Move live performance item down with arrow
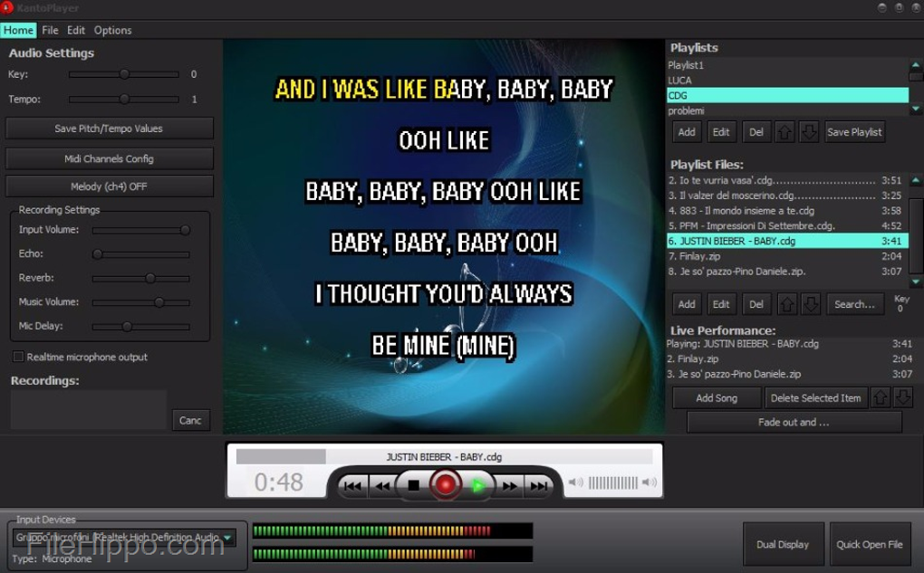 coord(903,397)
